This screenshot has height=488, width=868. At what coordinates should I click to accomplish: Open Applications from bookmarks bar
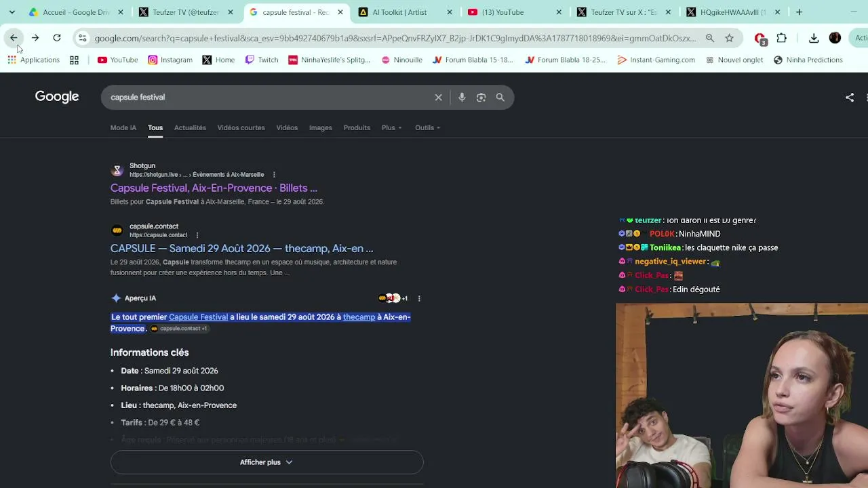click(34, 60)
